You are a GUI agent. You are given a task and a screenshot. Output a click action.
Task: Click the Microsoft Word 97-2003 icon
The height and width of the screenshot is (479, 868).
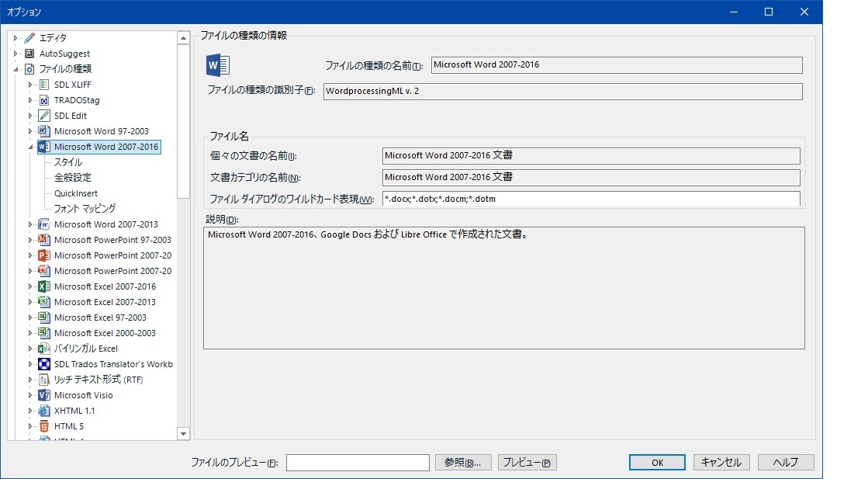(44, 130)
